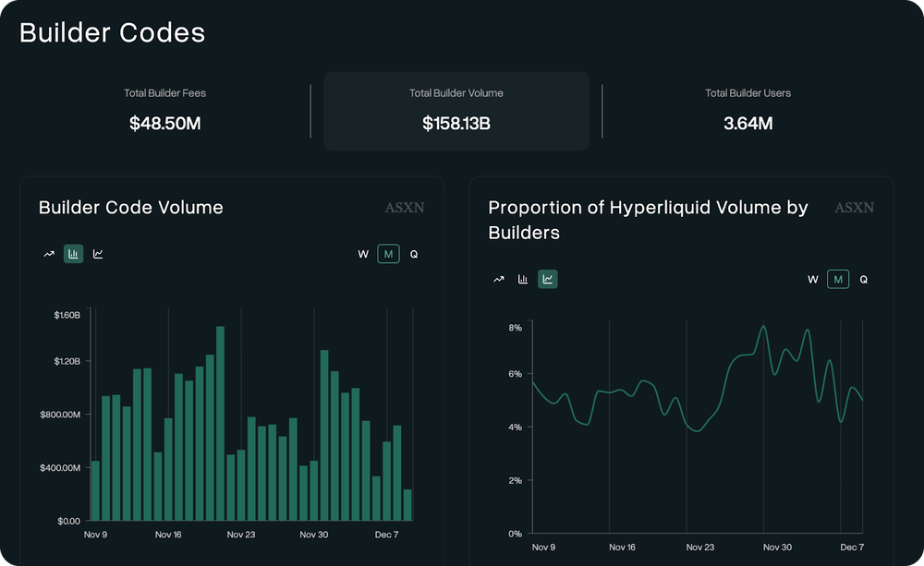Select the Total Builder Fees card
924x566 pixels.
165,111
